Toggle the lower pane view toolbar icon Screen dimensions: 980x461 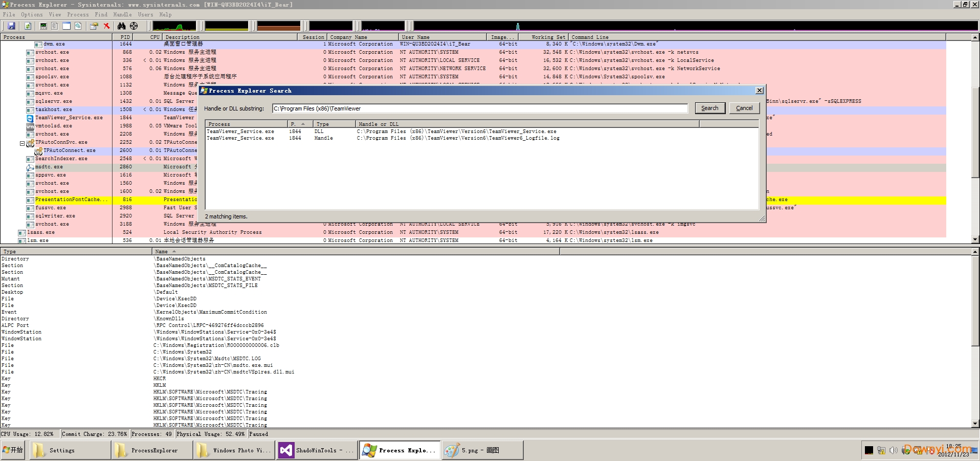[66, 26]
